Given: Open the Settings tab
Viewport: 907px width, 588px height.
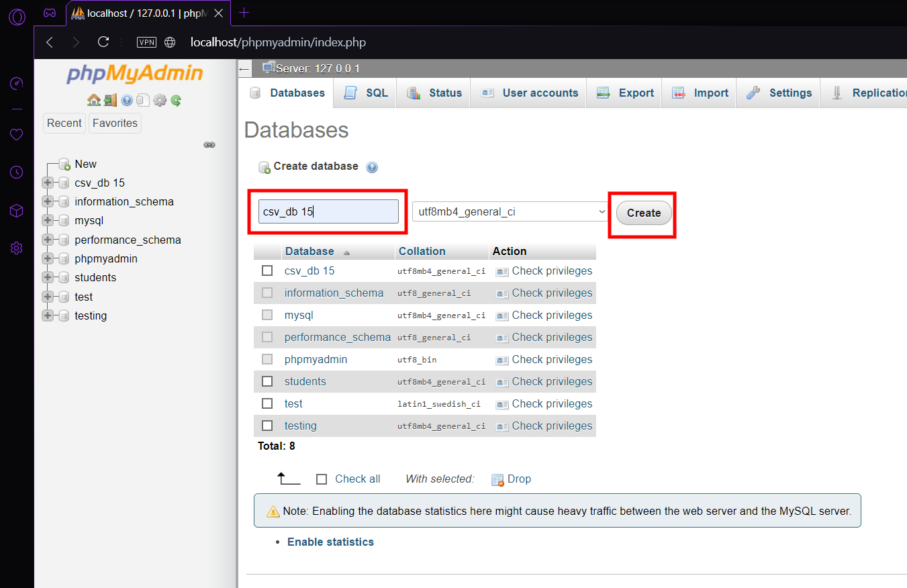Looking at the screenshot, I should tap(779, 93).
